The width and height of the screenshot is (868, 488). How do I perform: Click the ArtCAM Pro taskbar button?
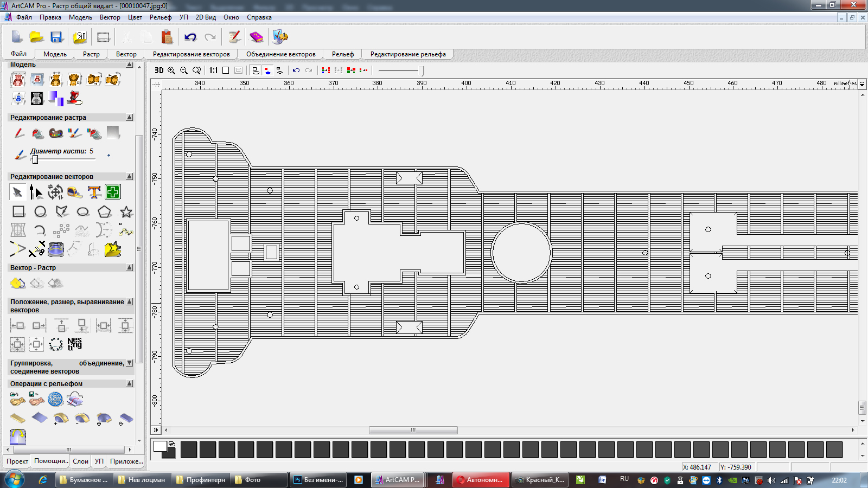point(397,480)
